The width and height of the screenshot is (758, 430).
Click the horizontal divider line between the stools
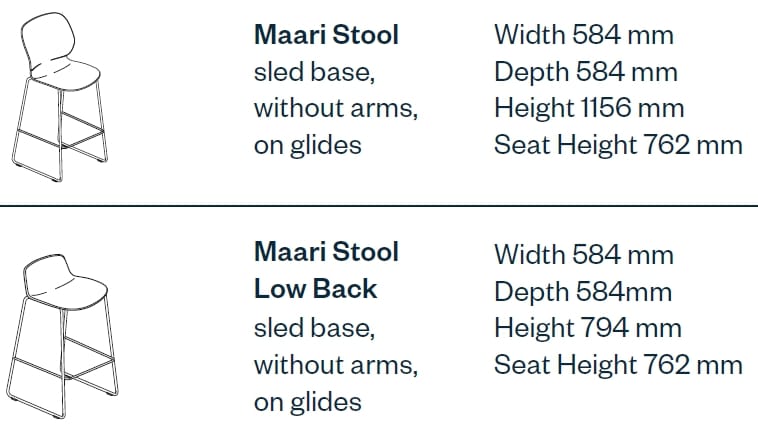[x=379, y=205]
